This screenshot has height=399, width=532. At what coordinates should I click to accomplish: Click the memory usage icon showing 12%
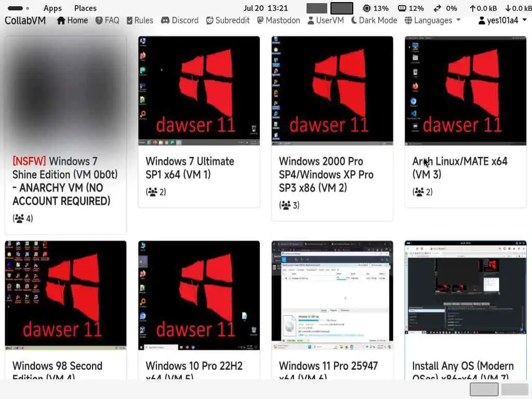[x=402, y=8]
